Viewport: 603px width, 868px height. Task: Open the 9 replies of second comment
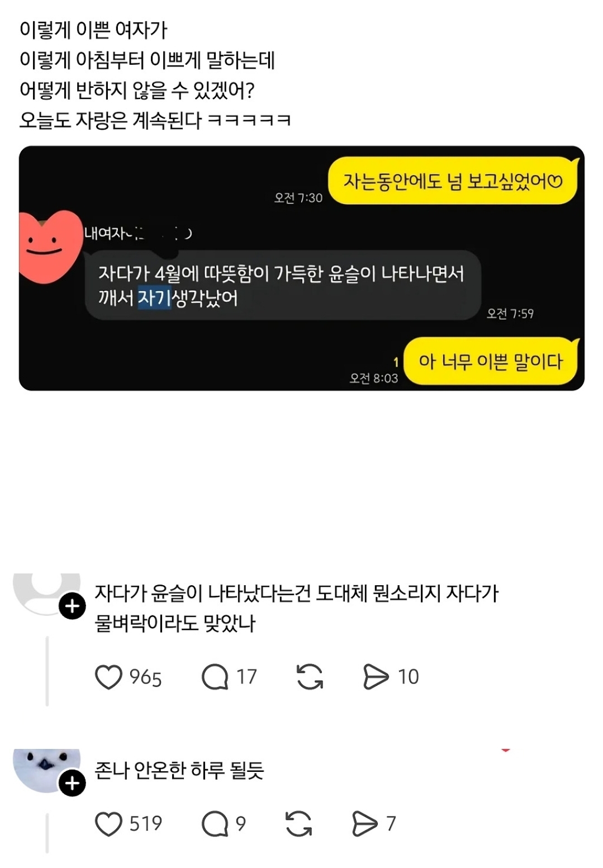pos(215,824)
